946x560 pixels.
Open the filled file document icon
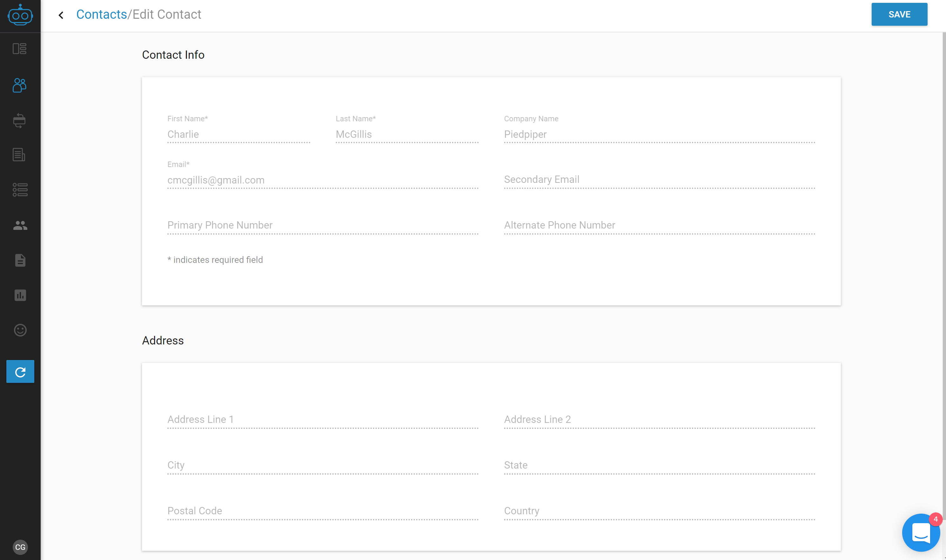(20, 260)
